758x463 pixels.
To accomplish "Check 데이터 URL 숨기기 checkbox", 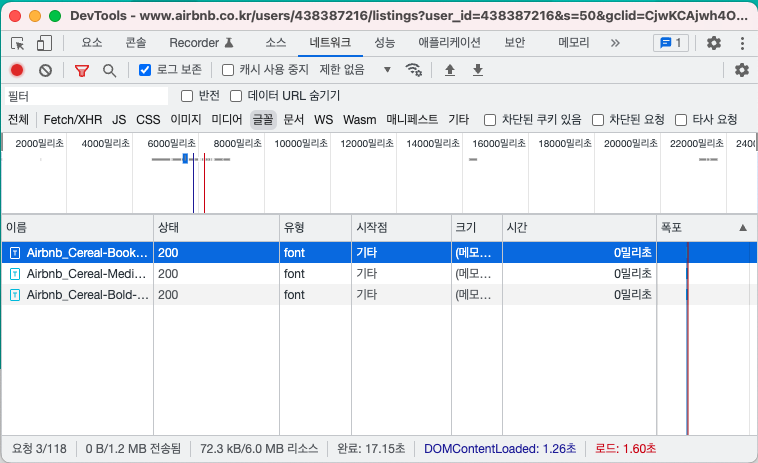I will [x=236, y=96].
